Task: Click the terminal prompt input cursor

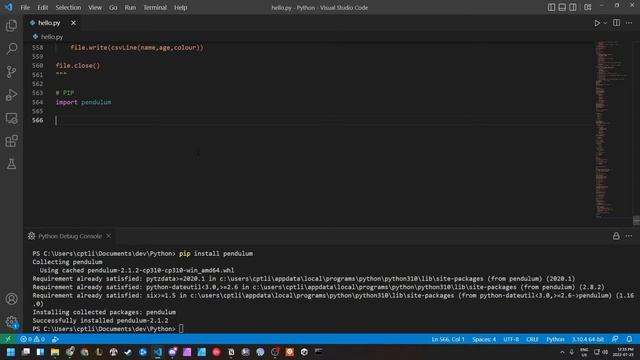Action: tap(181, 329)
